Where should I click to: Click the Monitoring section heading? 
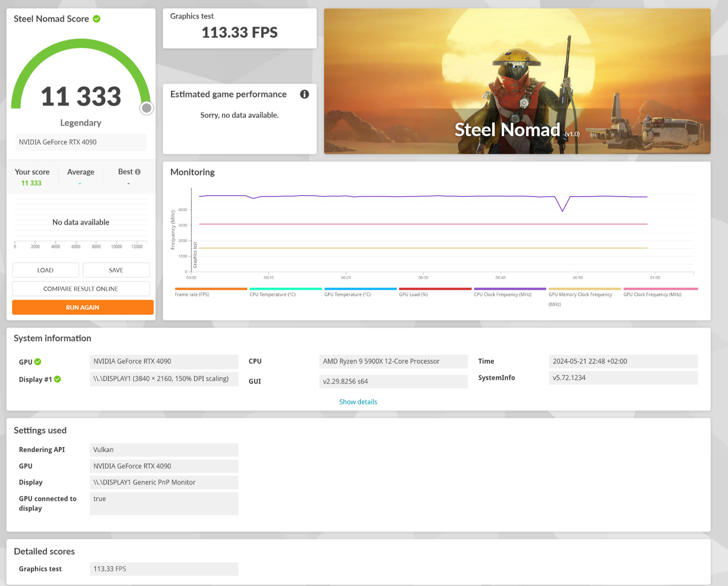point(192,172)
